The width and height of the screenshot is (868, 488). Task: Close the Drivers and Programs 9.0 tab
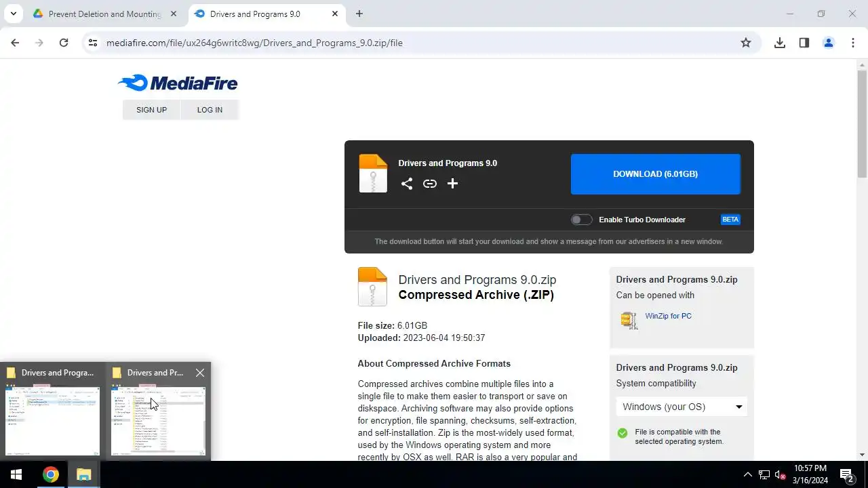click(335, 14)
